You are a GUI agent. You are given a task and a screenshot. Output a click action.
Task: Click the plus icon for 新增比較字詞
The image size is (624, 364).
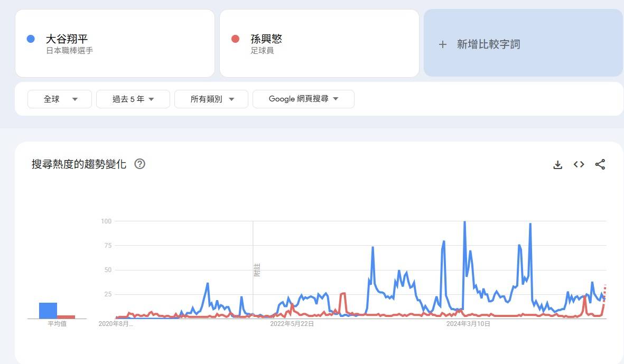443,44
